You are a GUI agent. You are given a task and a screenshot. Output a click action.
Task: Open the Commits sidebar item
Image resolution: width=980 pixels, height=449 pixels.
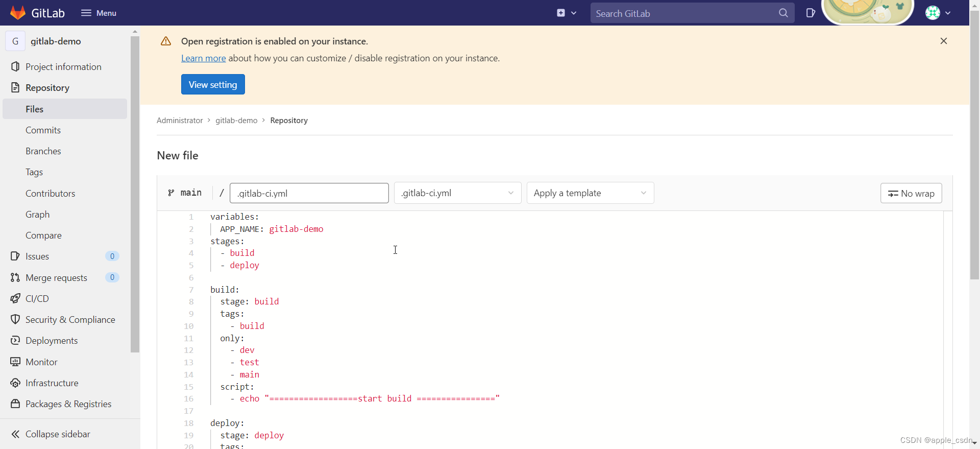pos(65,130)
